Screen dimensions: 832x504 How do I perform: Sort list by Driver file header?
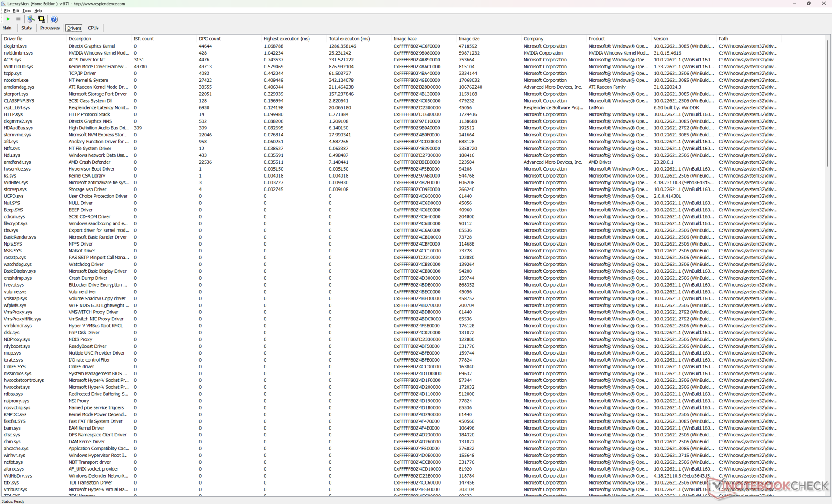[13, 39]
